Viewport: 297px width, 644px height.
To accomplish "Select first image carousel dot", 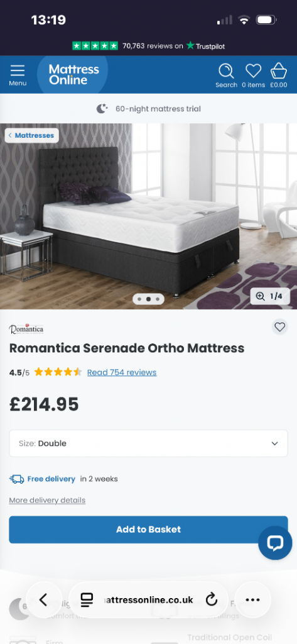I will click(139, 299).
